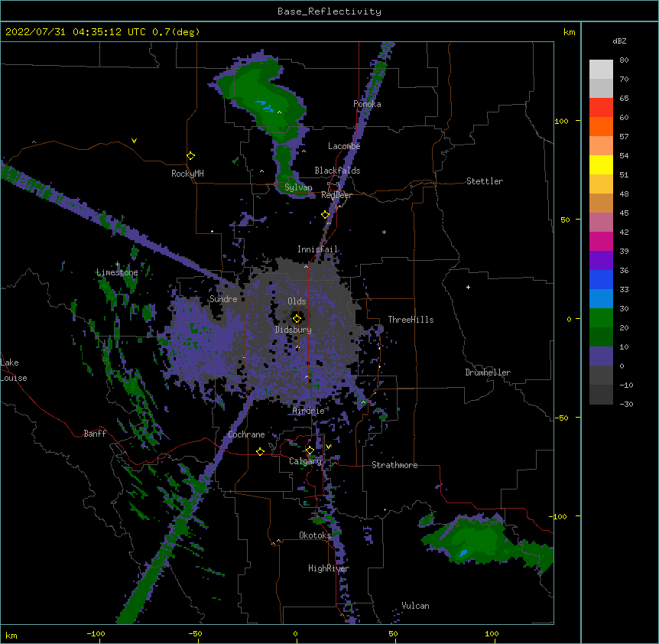659x644 pixels.
Task: Click the -50 tick on the vertical axis
Action: (x=561, y=418)
